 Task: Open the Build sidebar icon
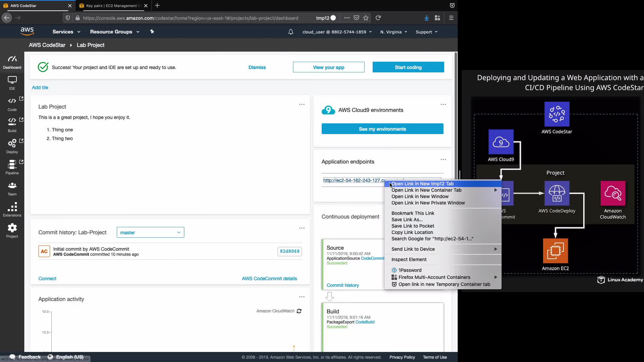click(12, 125)
